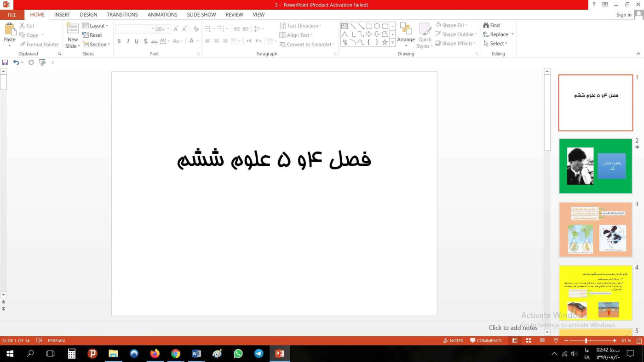
Task: Click the Find binoculars icon
Action: 486,25
